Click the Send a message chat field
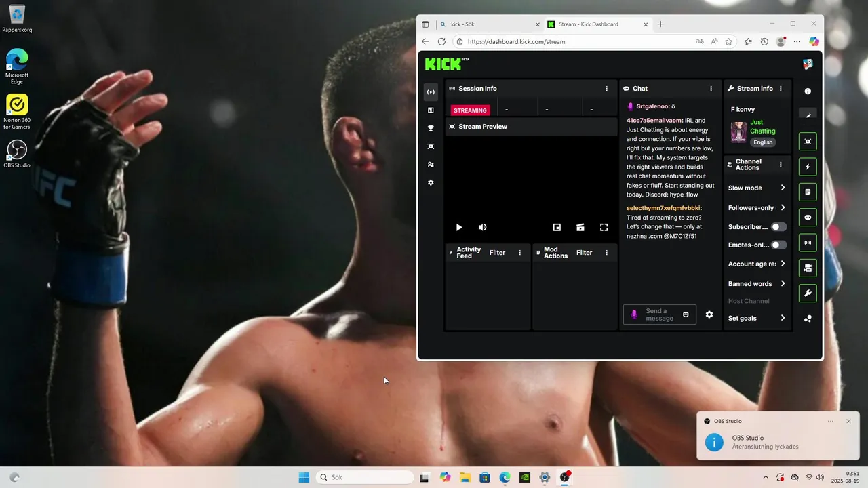 click(659, 314)
